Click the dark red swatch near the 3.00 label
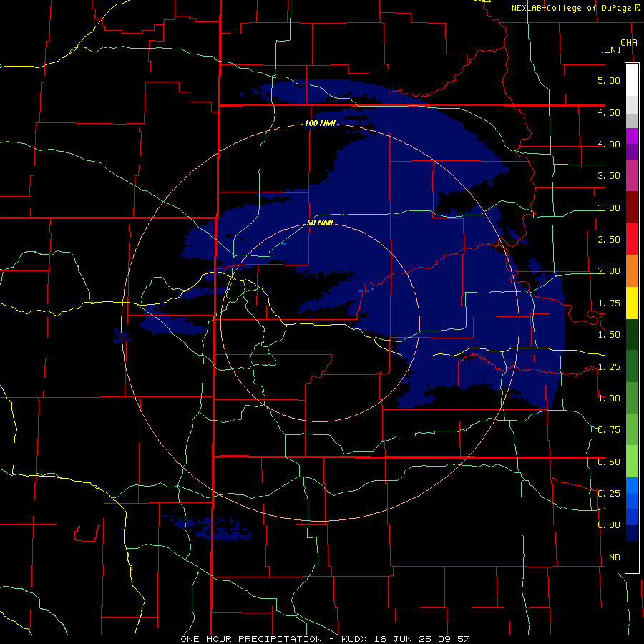The image size is (644, 644). 632,208
